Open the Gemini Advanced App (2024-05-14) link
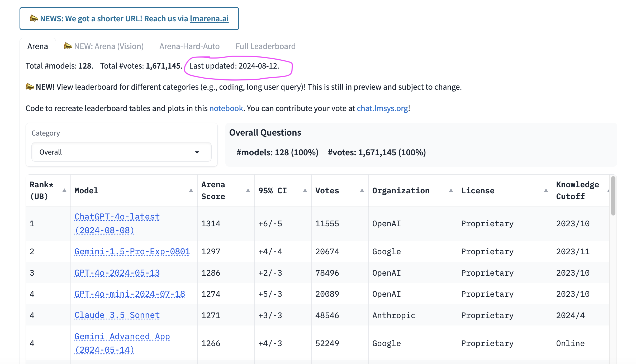Viewport: 636px width, 364px height. (x=122, y=343)
